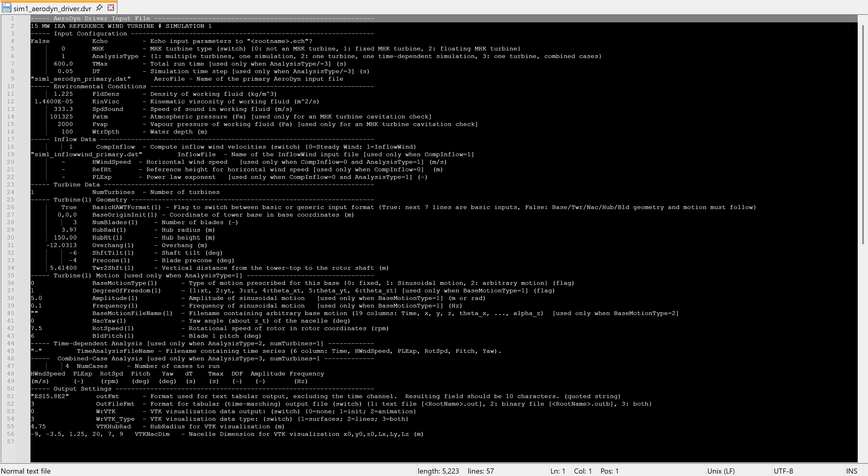Image resolution: width=868 pixels, height=476 pixels.
Task: Click line number 25 in the margin
Action: pyautogui.click(x=11, y=200)
